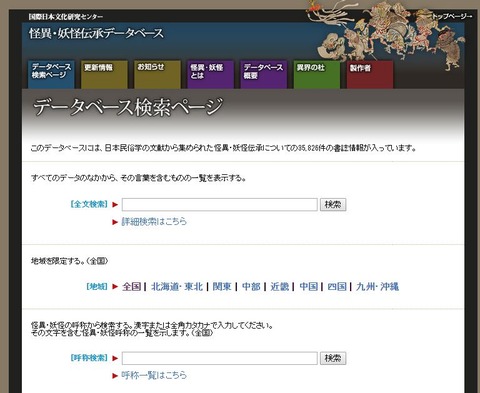Pick the 四国 region link
Screen dimensions: 480x393
pos(337,286)
